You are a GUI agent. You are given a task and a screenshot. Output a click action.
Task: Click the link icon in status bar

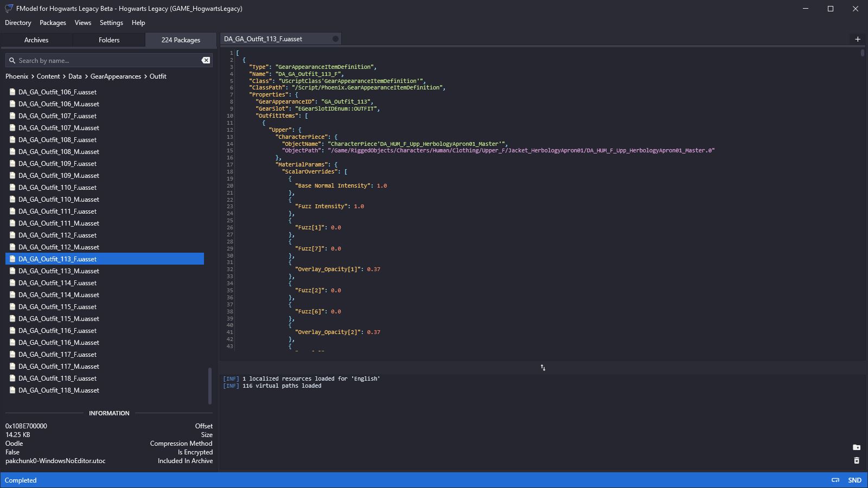coord(835,480)
